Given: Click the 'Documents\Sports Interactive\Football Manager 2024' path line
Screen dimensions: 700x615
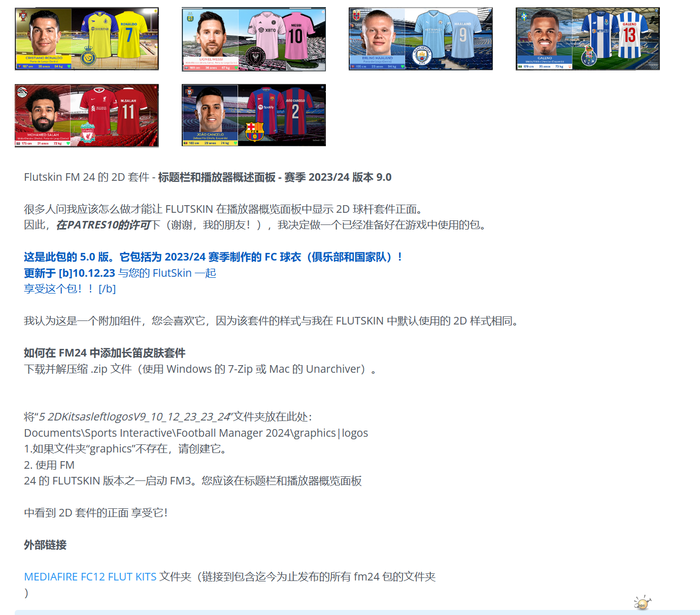Looking at the screenshot, I should pos(196,433).
